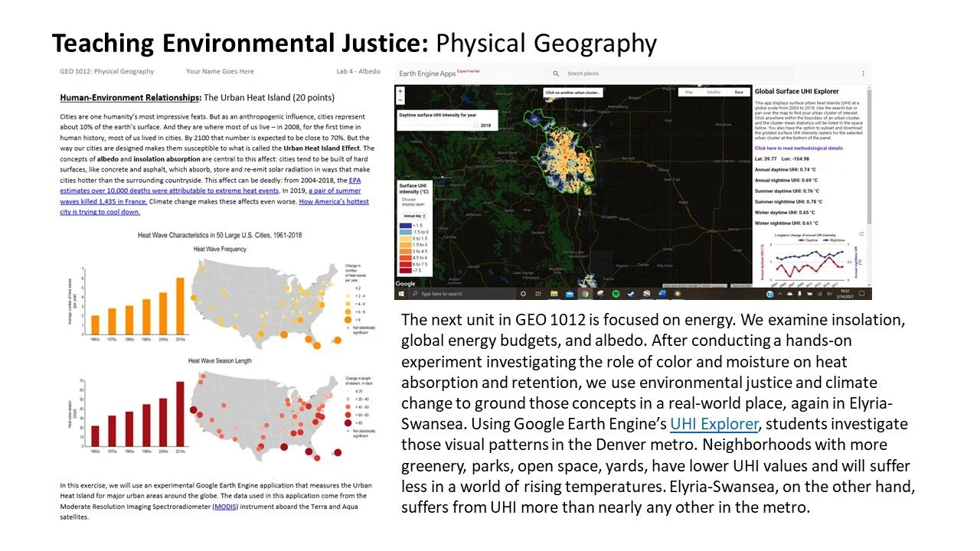Pop out the longterm UHI chart
The image size is (980, 551).
pos(861,234)
